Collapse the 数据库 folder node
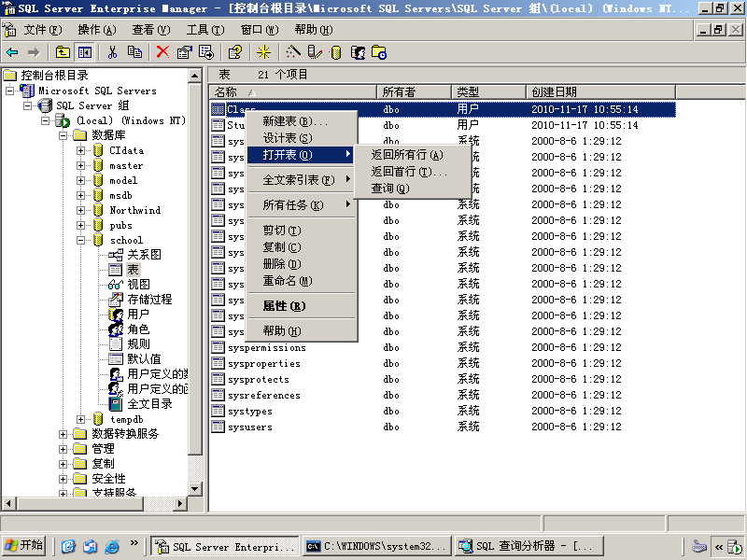 tap(63, 135)
